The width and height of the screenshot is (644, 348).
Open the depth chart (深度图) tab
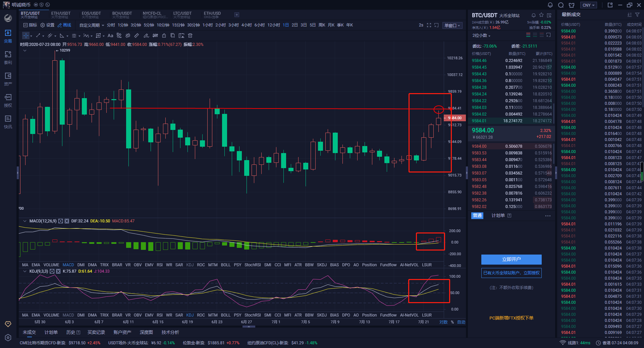click(146, 332)
